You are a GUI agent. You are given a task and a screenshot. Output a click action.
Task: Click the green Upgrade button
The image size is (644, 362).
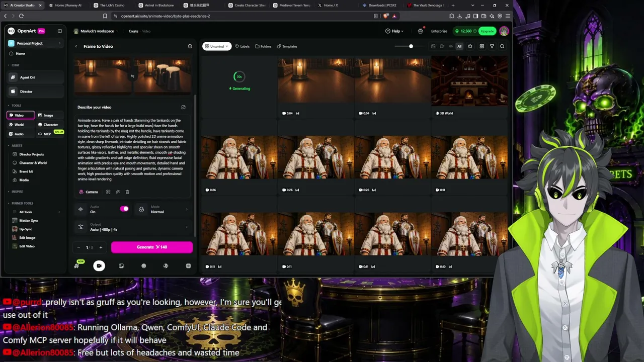coord(487,31)
